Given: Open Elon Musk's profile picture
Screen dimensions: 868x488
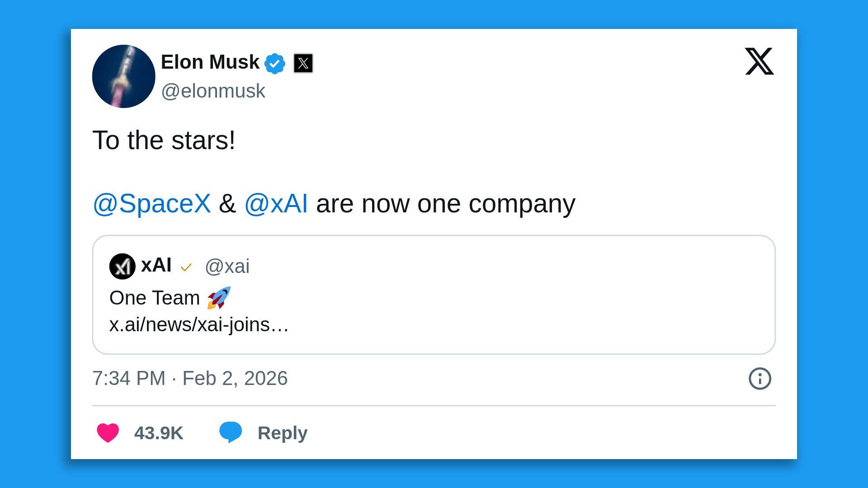Looking at the screenshot, I should [x=123, y=76].
